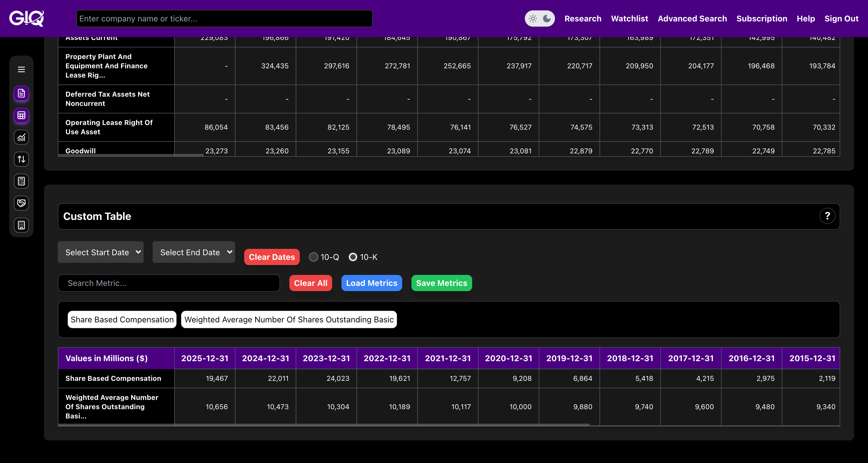Select the 10-K radio button
The image size is (868, 463).
[352, 257]
